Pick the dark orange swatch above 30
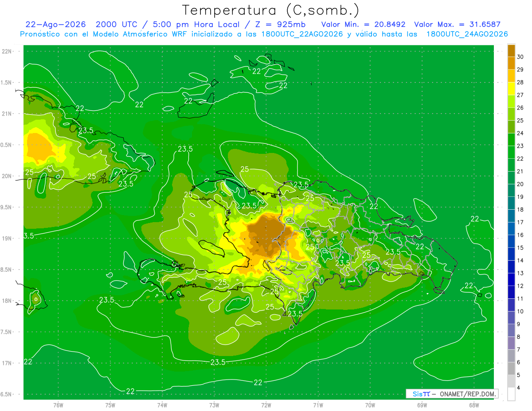 511,51
